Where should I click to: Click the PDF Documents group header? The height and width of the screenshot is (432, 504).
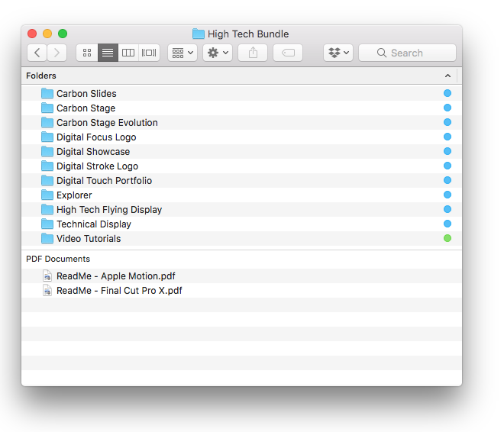coord(58,259)
